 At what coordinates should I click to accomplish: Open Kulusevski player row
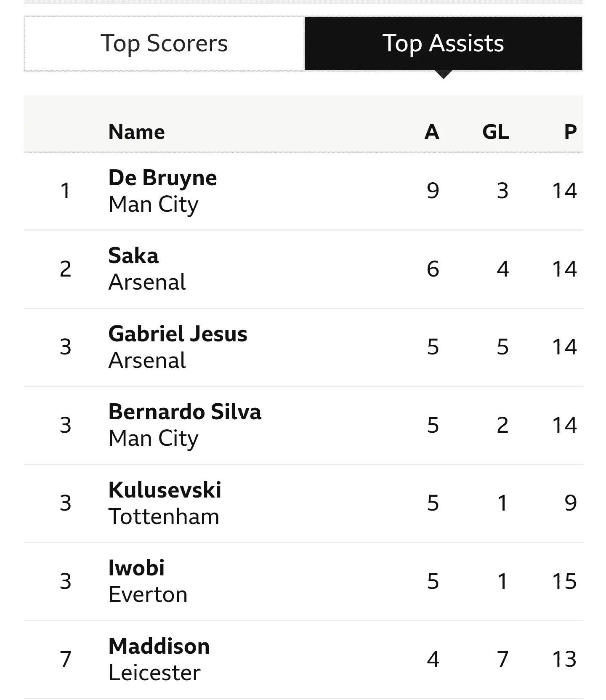coord(165,490)
